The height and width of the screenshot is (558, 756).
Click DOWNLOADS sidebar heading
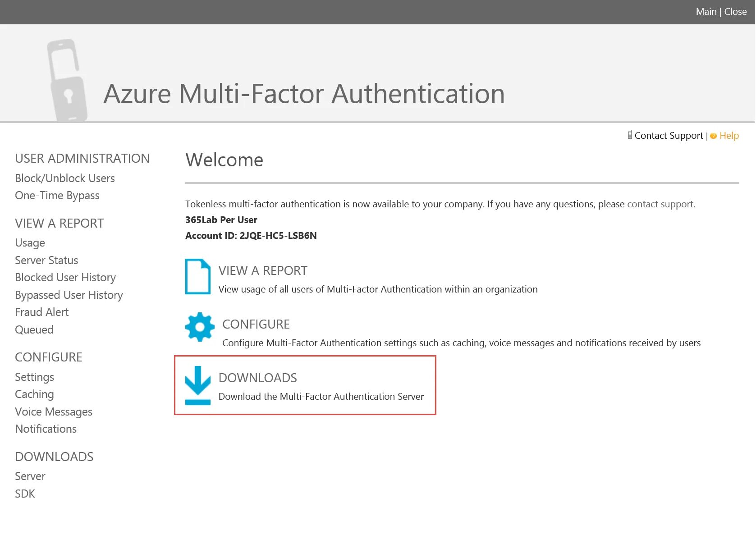[54, 457]
